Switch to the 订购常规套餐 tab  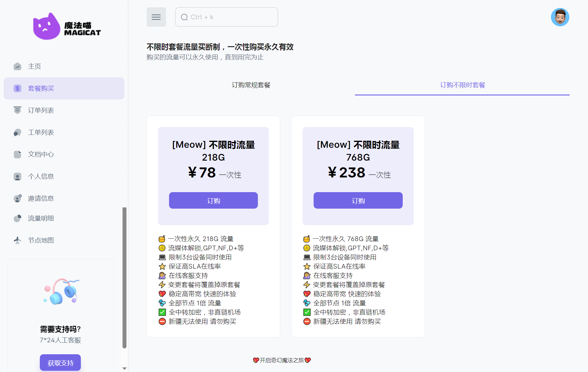tap(251, 85)
